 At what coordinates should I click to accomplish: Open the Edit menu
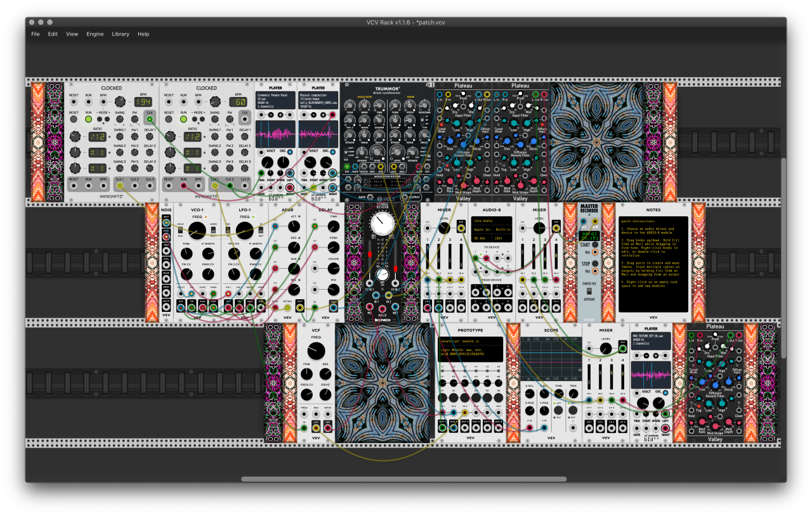pos(53,34)
